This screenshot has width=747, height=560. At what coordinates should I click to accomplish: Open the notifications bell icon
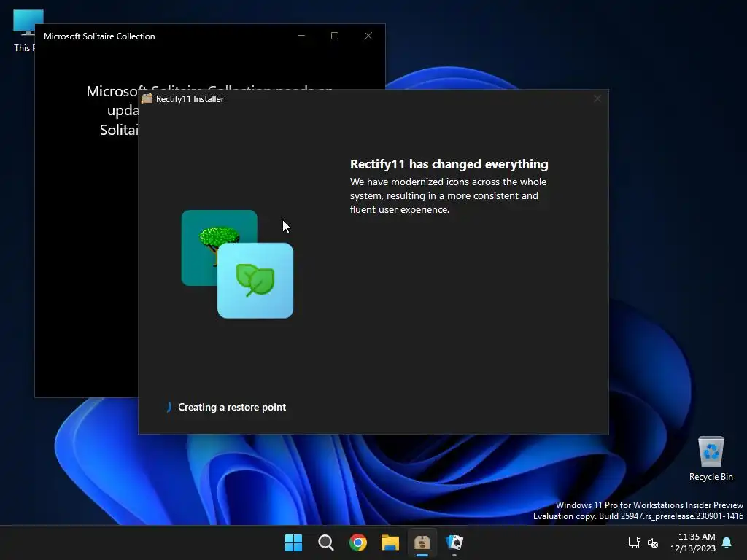click(x=727, y=542)
